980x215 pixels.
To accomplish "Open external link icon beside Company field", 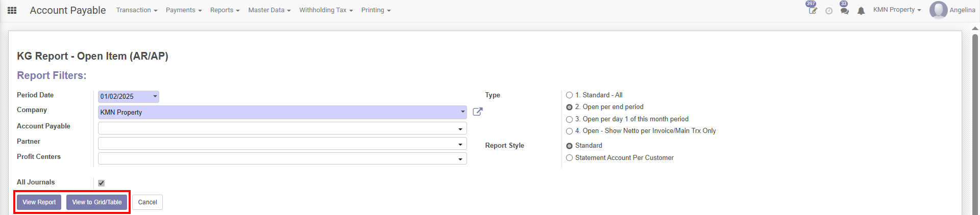I will 477,112.
